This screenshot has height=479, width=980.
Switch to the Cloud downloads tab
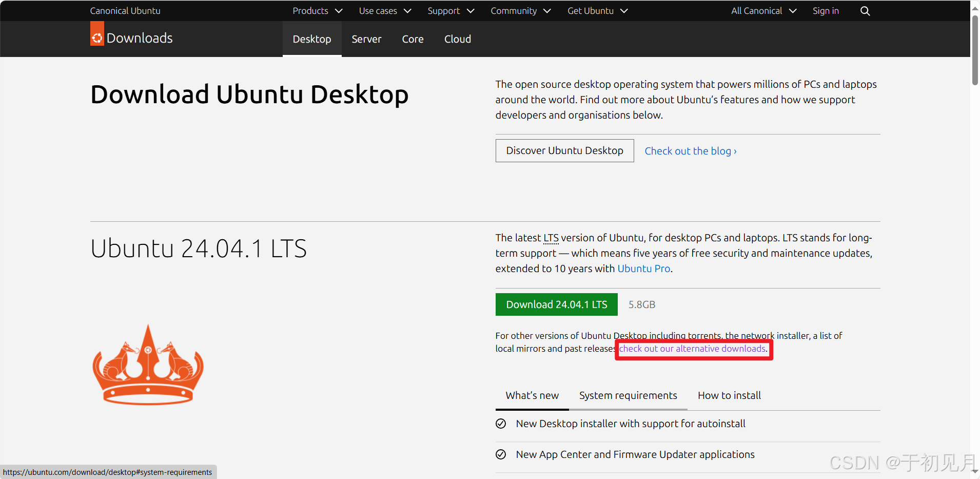458,39
